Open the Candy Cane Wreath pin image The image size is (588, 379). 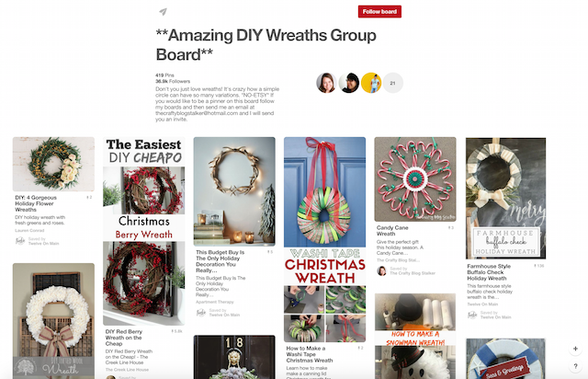(415, 179)
